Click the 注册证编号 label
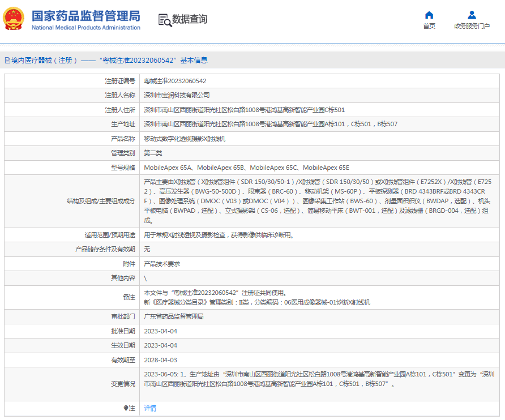 120,81
